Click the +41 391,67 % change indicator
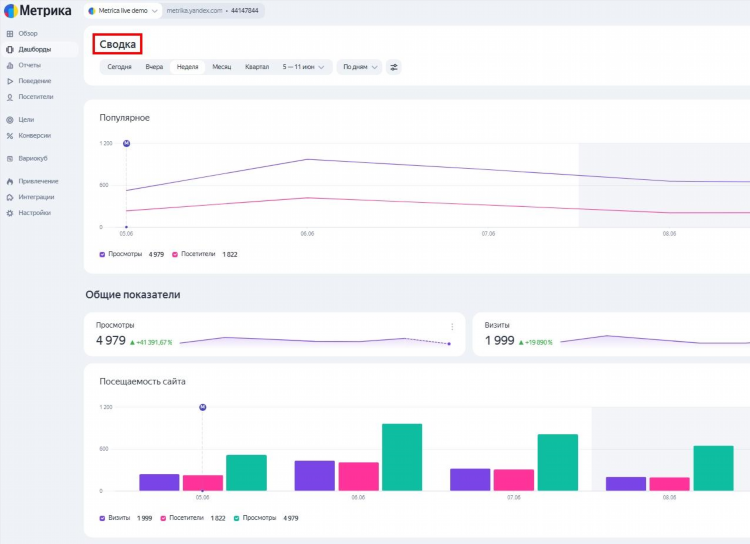Screen dimensions: 750x544 (x=151, y=343)
